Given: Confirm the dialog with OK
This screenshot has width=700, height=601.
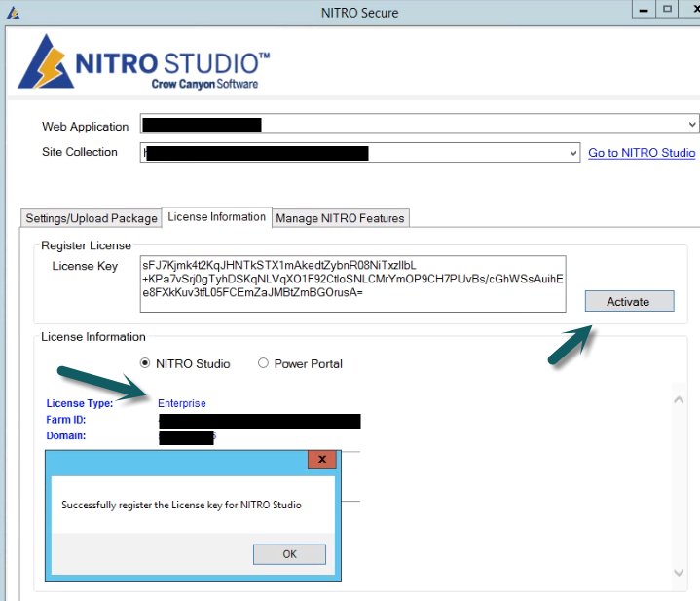Looking at the screenshot, I should coord(289,554).
